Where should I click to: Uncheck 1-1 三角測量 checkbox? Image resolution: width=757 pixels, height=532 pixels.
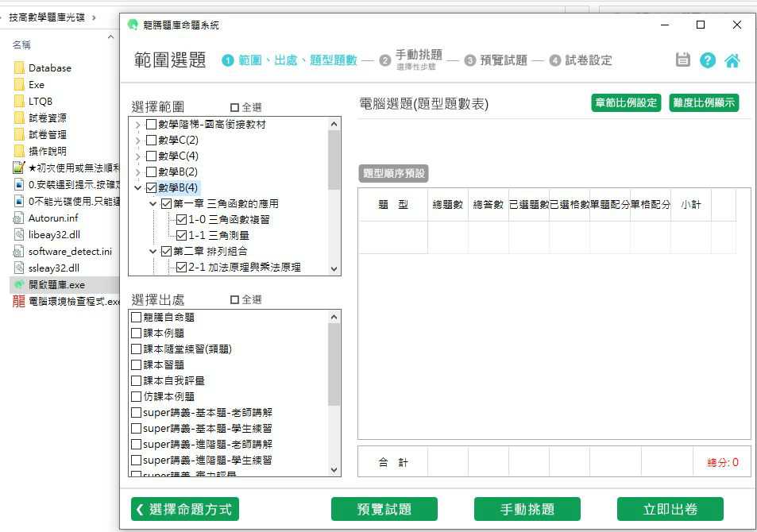(182, 236)
